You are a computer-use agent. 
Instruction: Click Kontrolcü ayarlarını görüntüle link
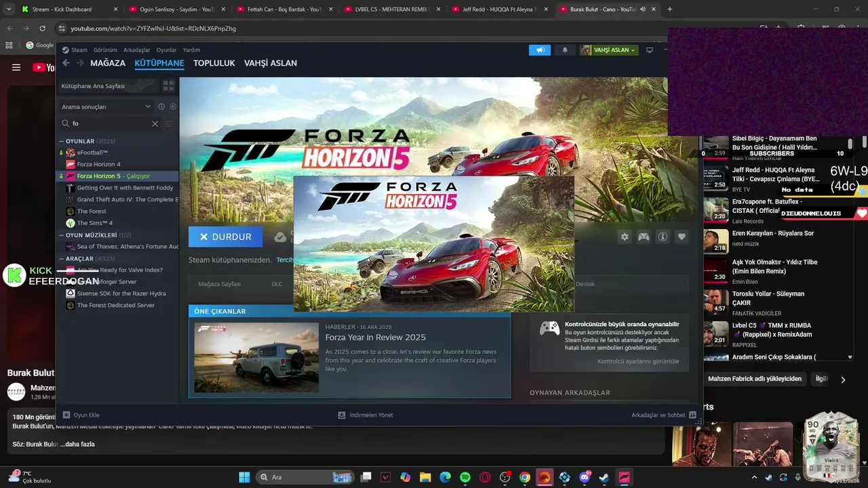638,361
